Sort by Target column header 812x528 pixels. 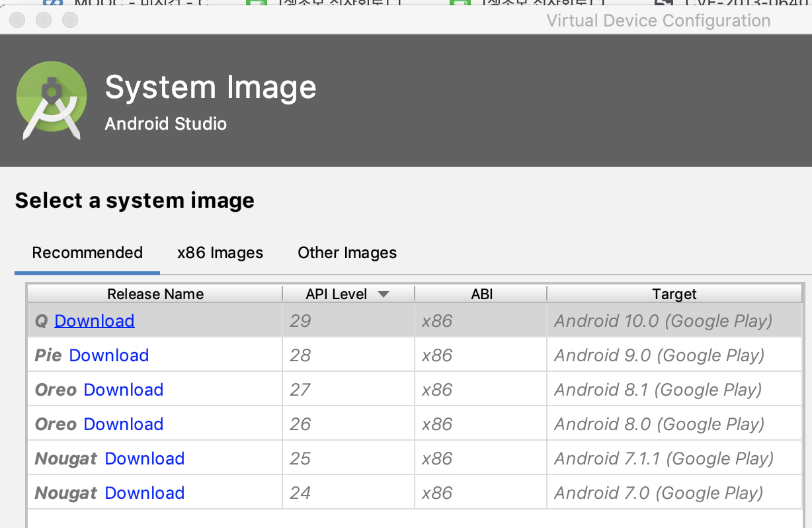(x=674, y=294)
